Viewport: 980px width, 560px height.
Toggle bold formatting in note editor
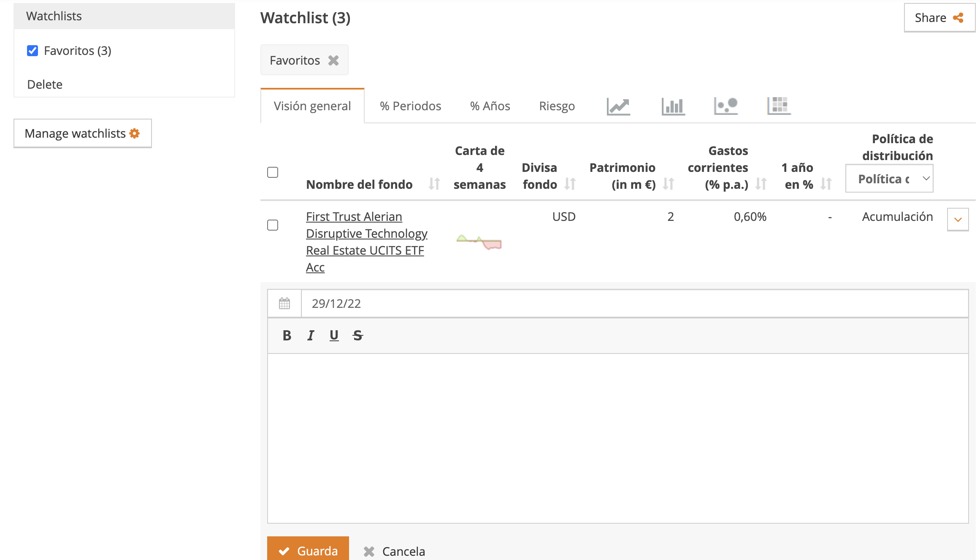[x=287, y=336]
